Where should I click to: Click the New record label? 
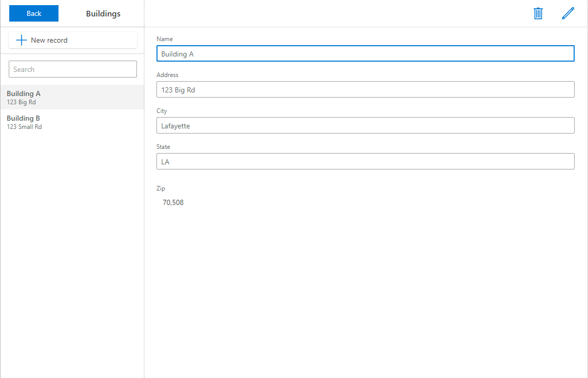pos(49,40)
